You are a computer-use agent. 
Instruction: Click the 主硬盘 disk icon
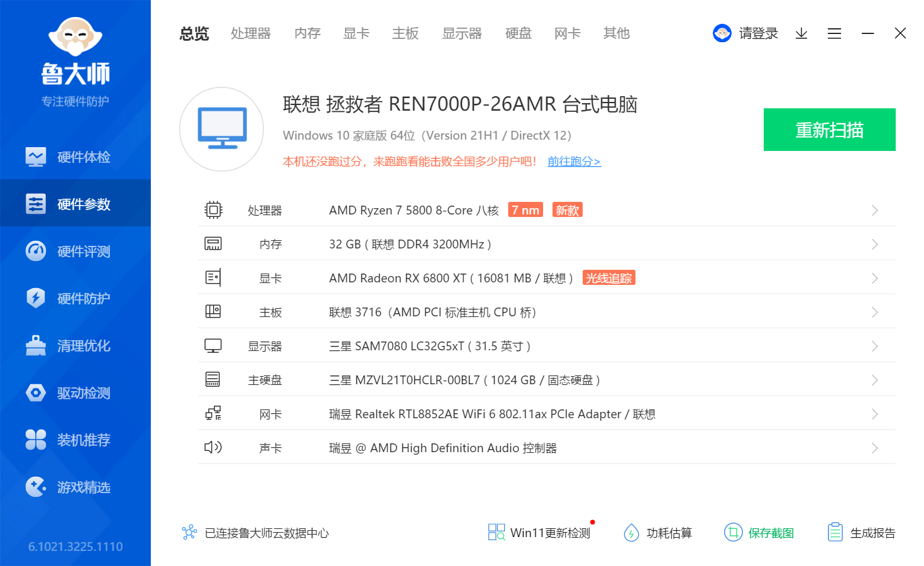tap(213, 379)
